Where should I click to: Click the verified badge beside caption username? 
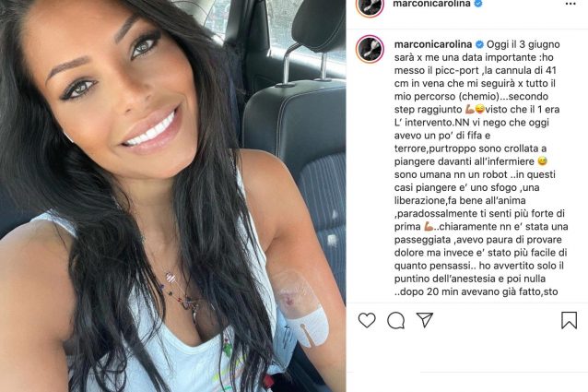click(x=479, y=44)
